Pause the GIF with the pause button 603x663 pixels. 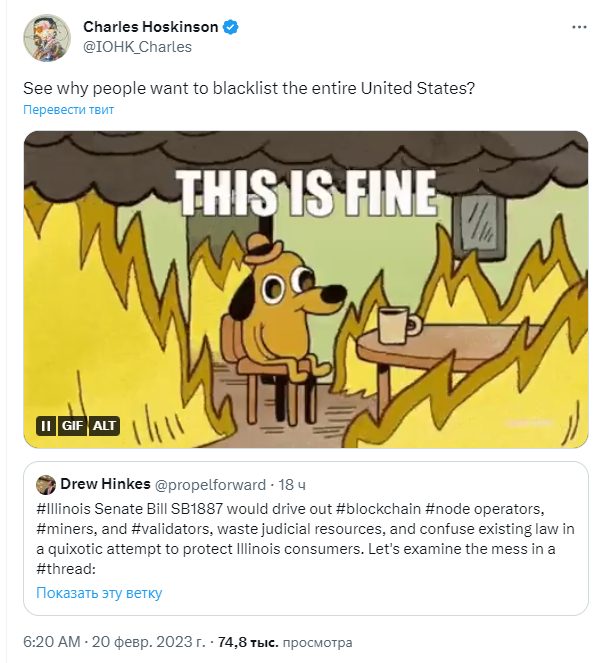click(x=45, y=426)
